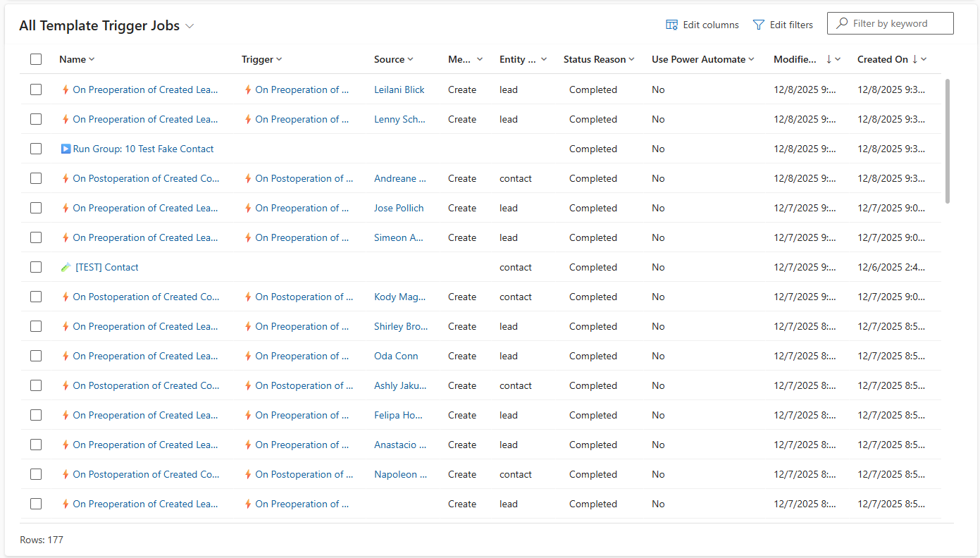Check the box for Run Group row
Viewport: 980px width, 558px height.
36,149
